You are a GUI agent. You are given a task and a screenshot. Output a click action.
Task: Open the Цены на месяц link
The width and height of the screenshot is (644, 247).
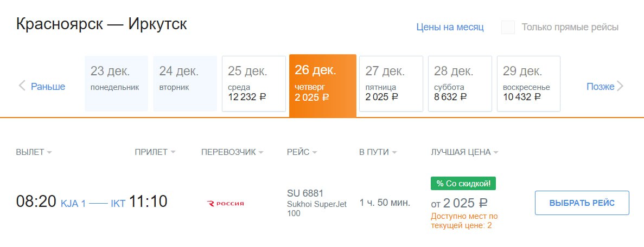click(x=450, y=27)
